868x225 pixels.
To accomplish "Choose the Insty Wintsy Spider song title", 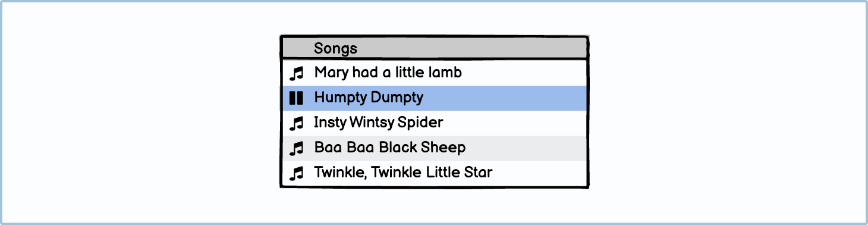I will tap(379, 123).
